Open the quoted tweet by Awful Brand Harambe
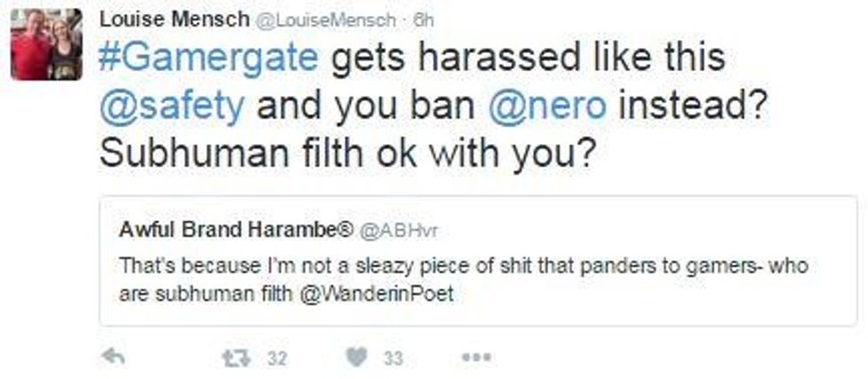 pyautogui.click(x=478, y=260)
